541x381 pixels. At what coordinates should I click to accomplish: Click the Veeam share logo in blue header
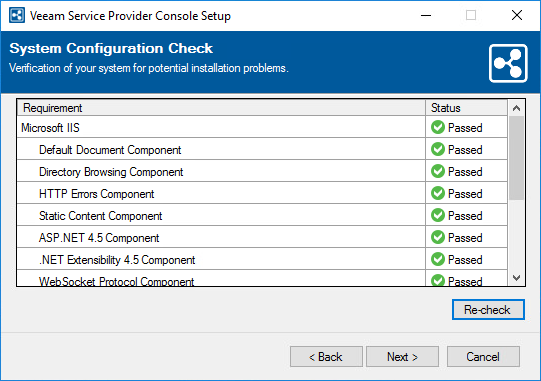click(508, 63)
